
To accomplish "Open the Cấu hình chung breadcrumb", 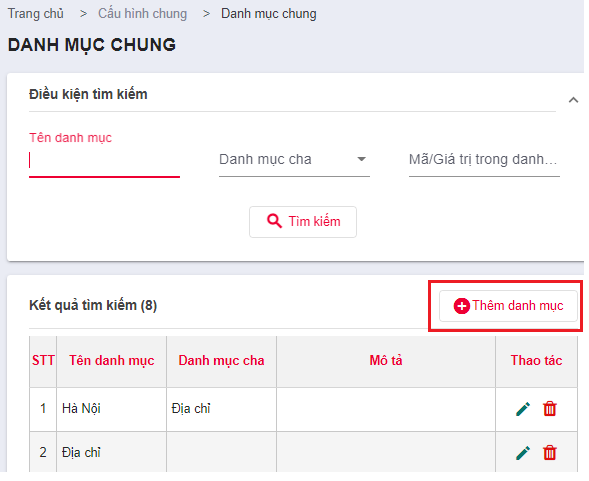I will [x=142, y=14].
